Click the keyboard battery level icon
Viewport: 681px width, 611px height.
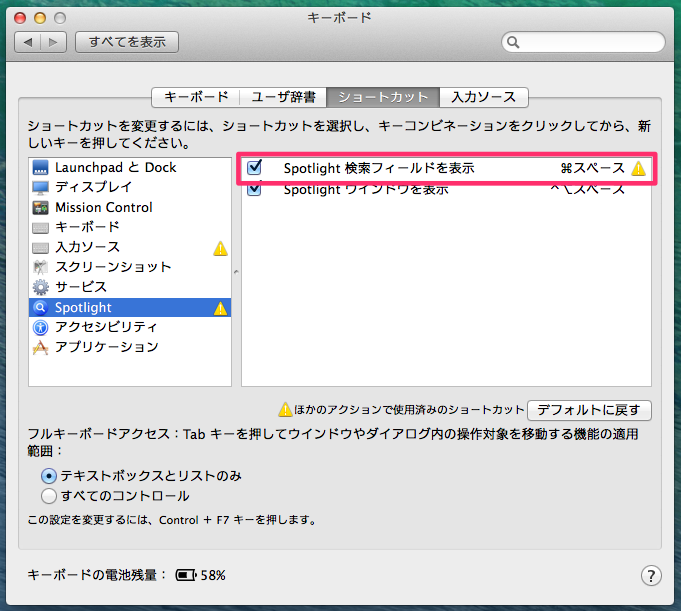(186, 575)
